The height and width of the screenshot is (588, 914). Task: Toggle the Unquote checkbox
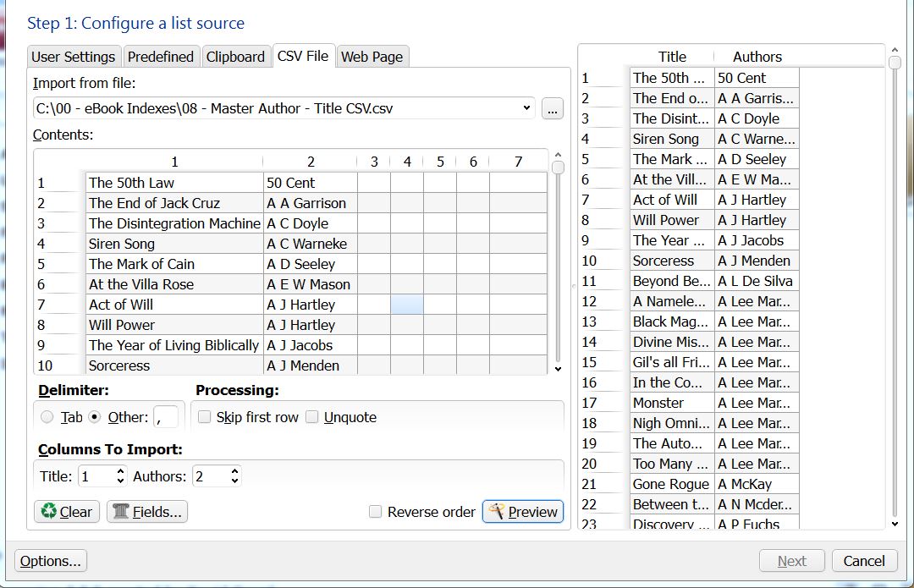(x=312, y=417)
